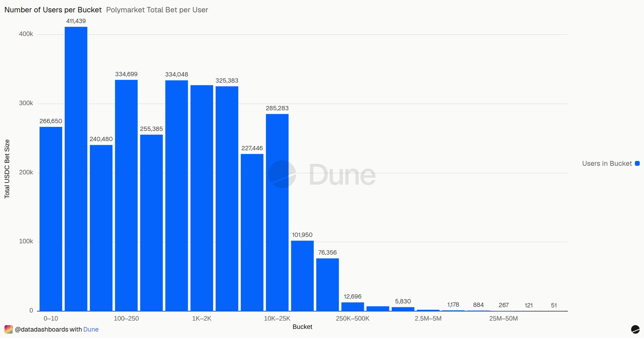The image size is (644, 338).
Task: Click the 884 data label
Action: pyautogui.click(x=478, y=305)
